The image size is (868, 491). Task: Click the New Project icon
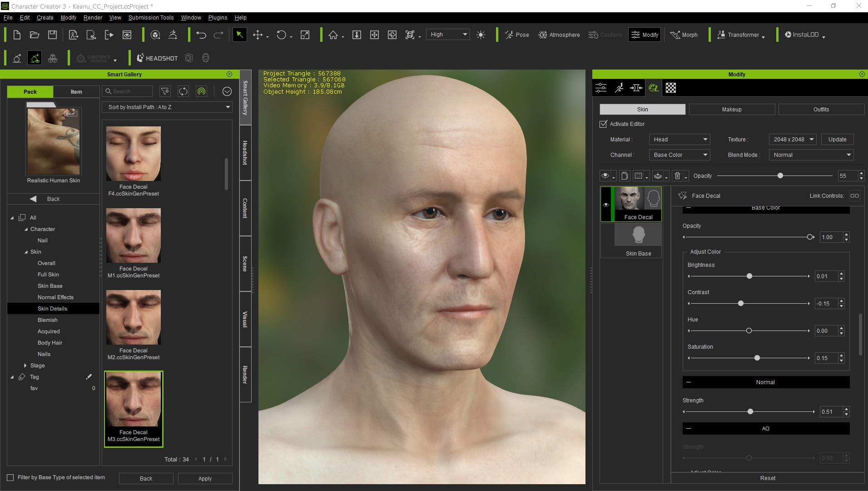(x=17, y=35)
